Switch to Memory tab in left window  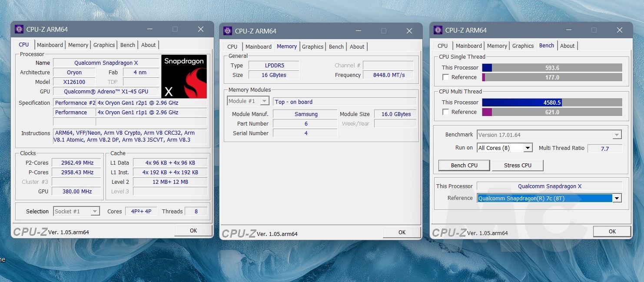tap(78, 45)
